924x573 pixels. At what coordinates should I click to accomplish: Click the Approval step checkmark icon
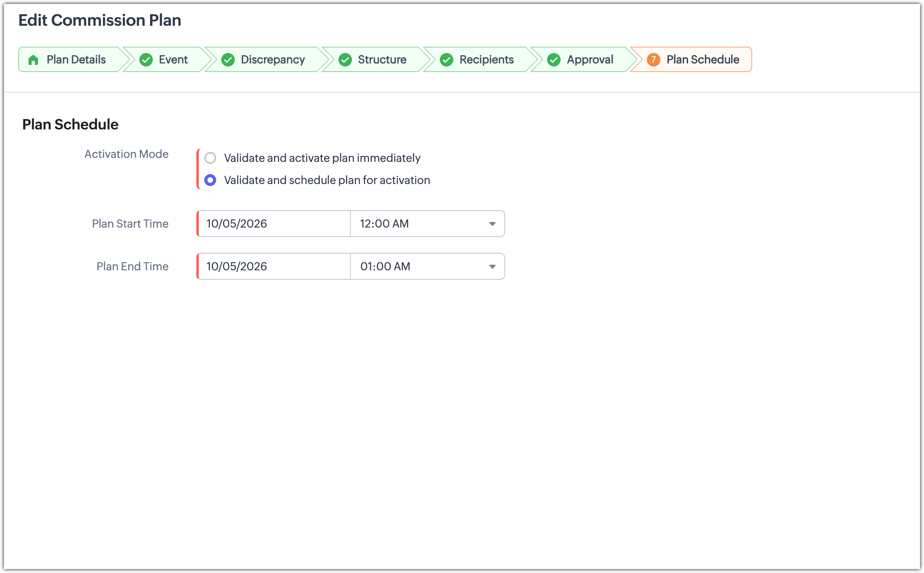point(554,60)
